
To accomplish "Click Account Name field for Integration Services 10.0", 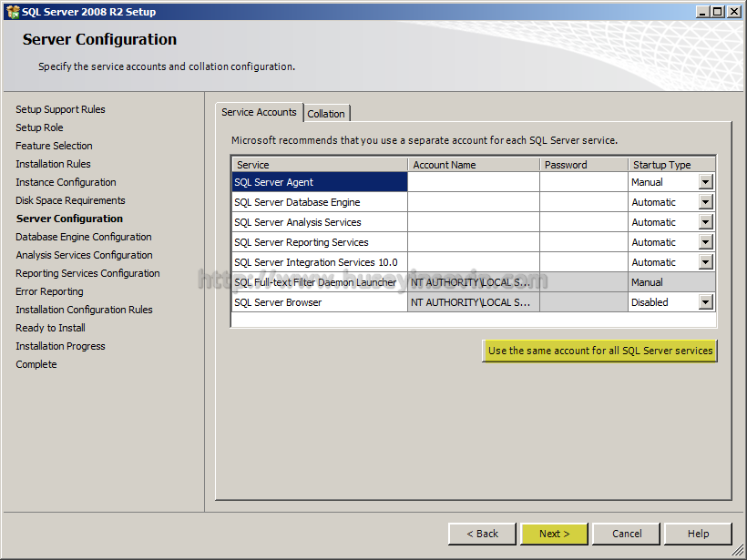I will [474, 262].
